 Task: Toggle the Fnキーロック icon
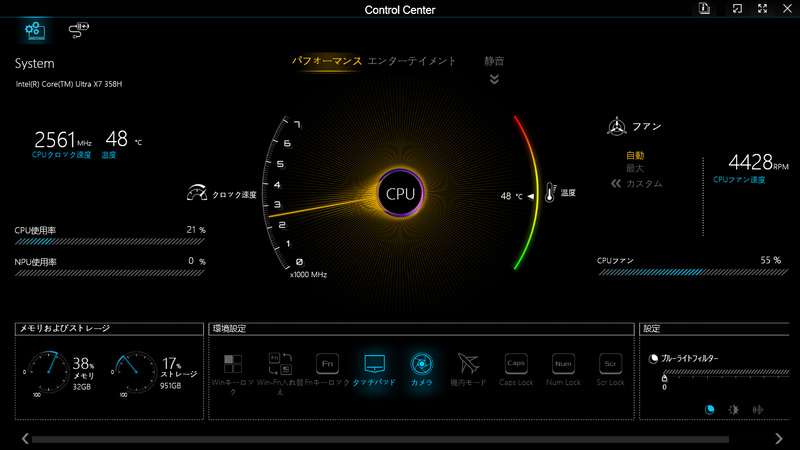click(327, 364)
